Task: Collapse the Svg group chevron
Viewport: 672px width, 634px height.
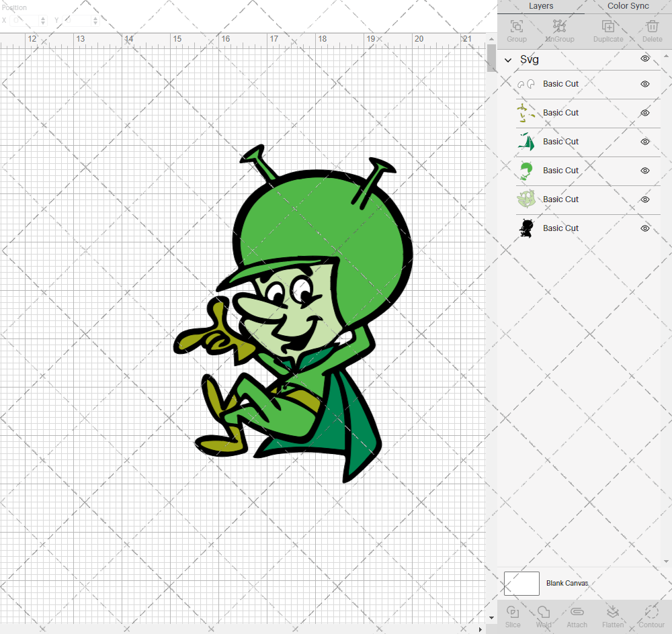Action: click(x=508, y=60)
